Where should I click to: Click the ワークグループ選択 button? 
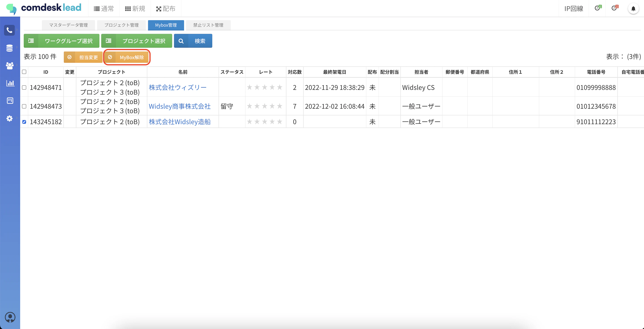62,41
